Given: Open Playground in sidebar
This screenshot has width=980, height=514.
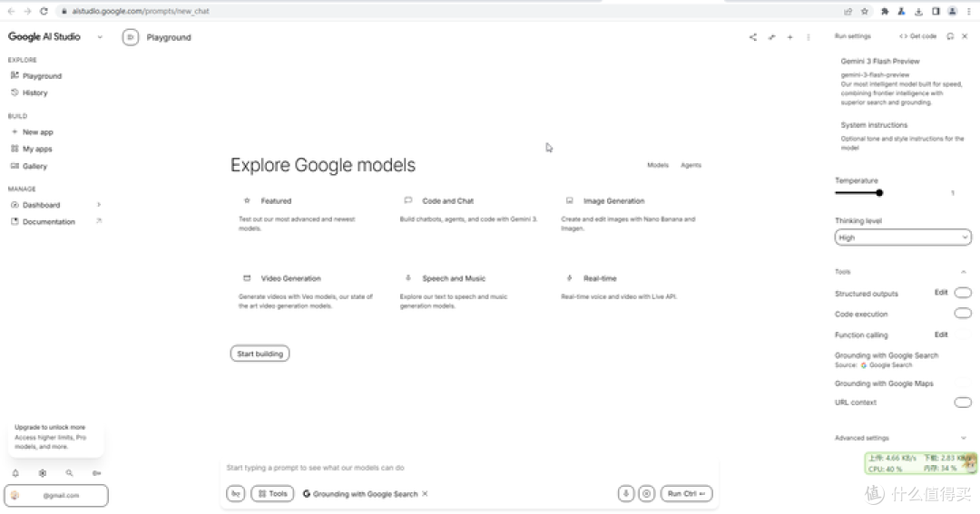Looking at the screenshot, I should 42,75.
